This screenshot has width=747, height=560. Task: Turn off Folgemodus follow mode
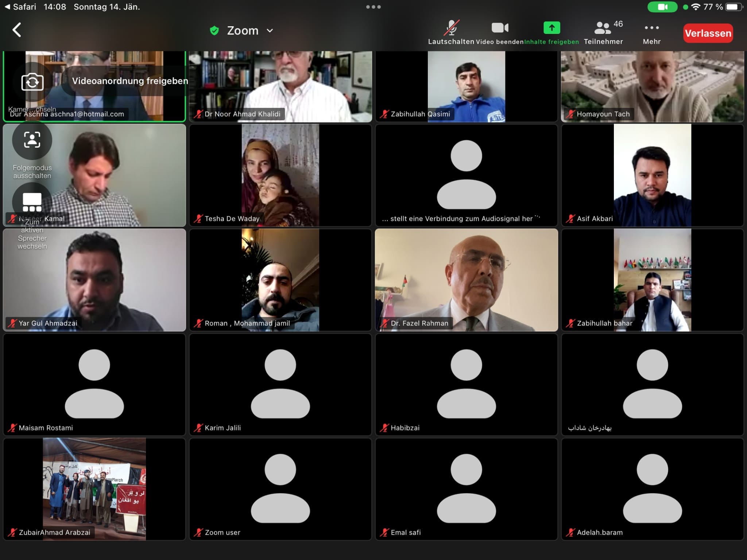(32, 140)
